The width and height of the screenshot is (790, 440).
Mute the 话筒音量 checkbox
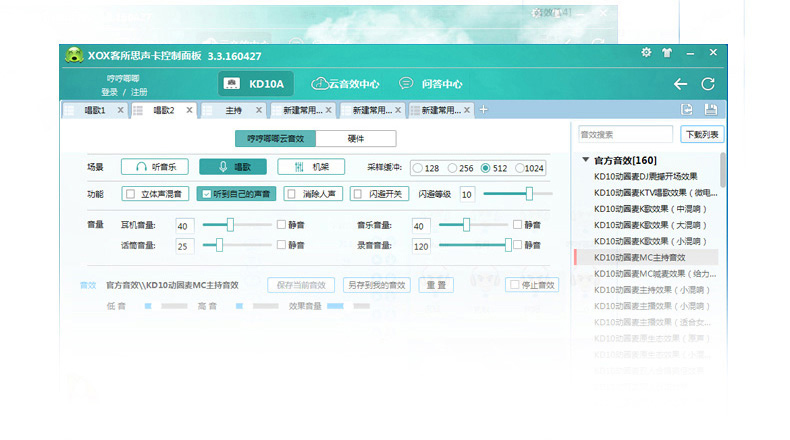[282, 245]
